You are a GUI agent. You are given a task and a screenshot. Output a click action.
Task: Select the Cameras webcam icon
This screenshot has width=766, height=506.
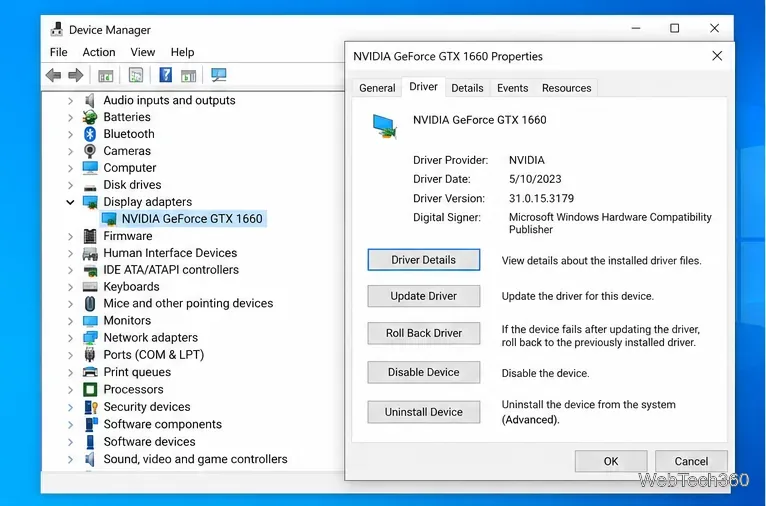click(x=90, y=151)
